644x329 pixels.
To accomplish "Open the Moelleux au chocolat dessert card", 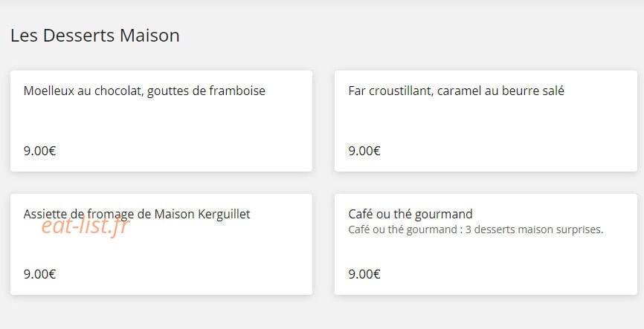I will point(161,121).
